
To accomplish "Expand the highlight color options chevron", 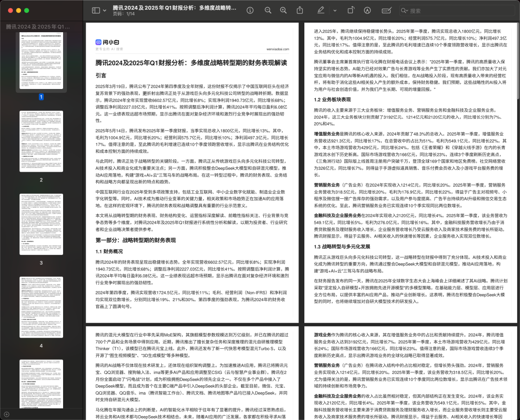I will (x=335, y=11).
